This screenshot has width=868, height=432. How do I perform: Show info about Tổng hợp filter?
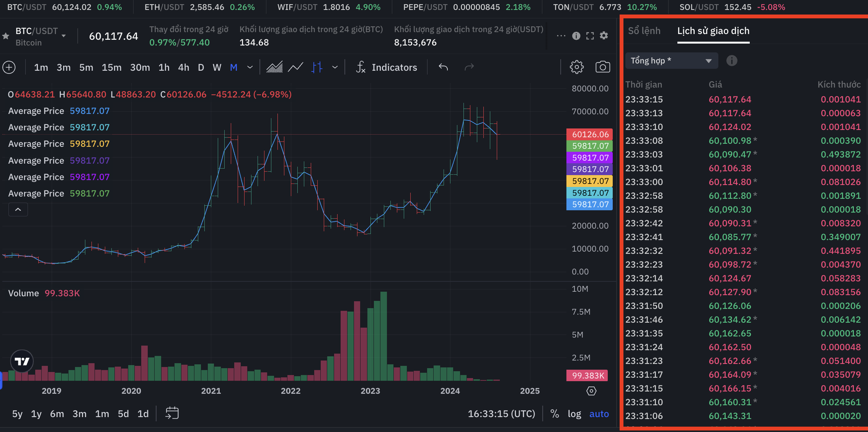pos(732,60)
